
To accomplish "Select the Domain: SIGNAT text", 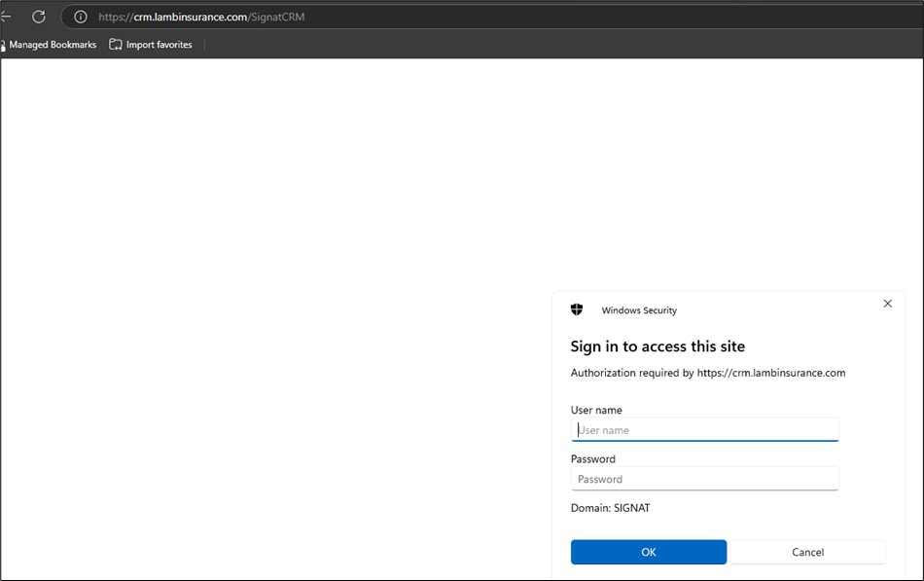I will [x=610, y=507].
